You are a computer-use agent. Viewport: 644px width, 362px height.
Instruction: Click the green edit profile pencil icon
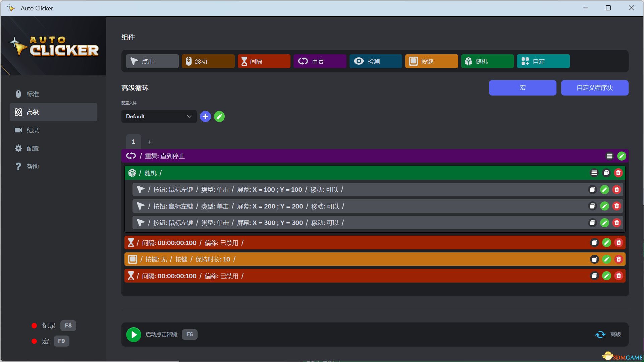click(219, 117)
